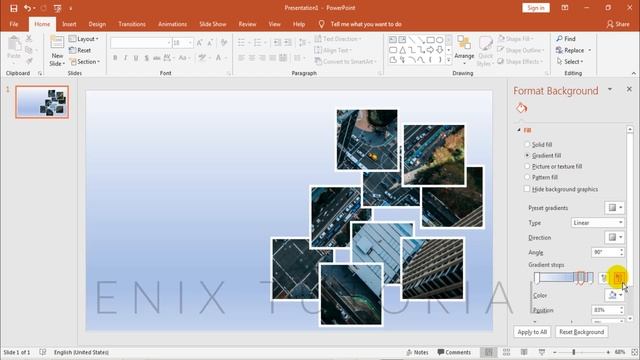Click the Save icon in quick access toolbar
This screenshot has width=640, height=360.
click(x=14, y=8)
